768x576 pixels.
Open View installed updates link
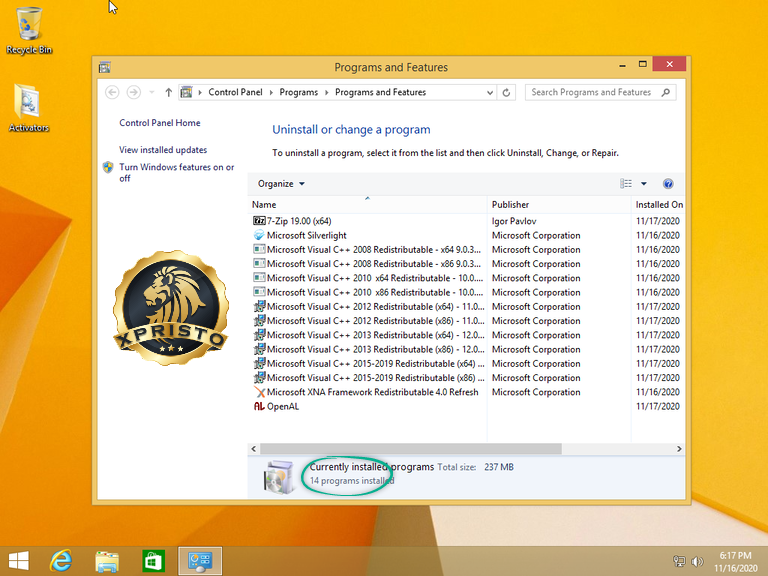(x=163, y=150)
